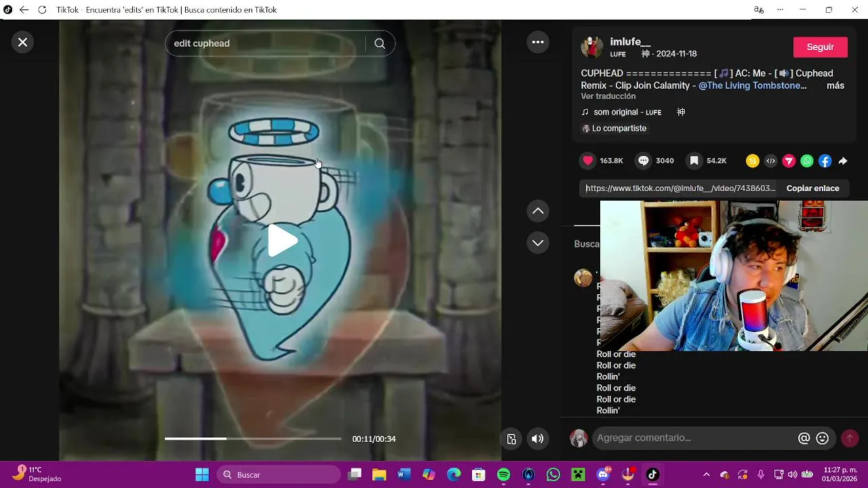Click the @ mention icon in comment box
This screenshot has width=868, height=488.
[804, 439]
